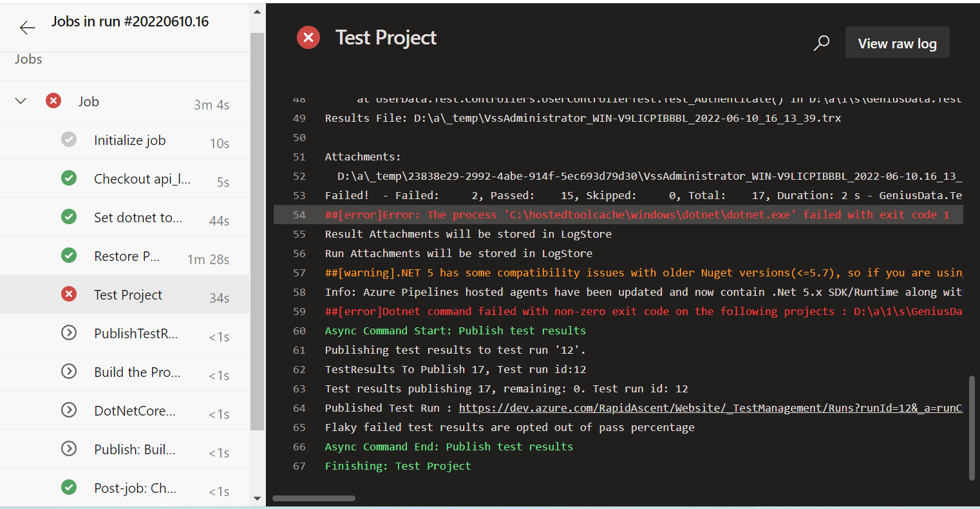Open the Build the Pro... step

tap(124, 372)
